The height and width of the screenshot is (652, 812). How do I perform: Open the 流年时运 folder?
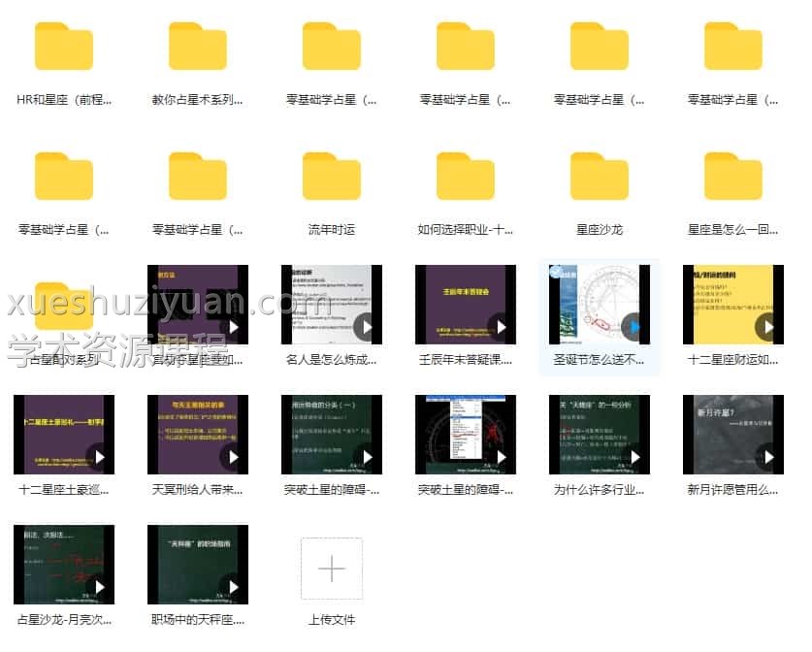point(330,178)
